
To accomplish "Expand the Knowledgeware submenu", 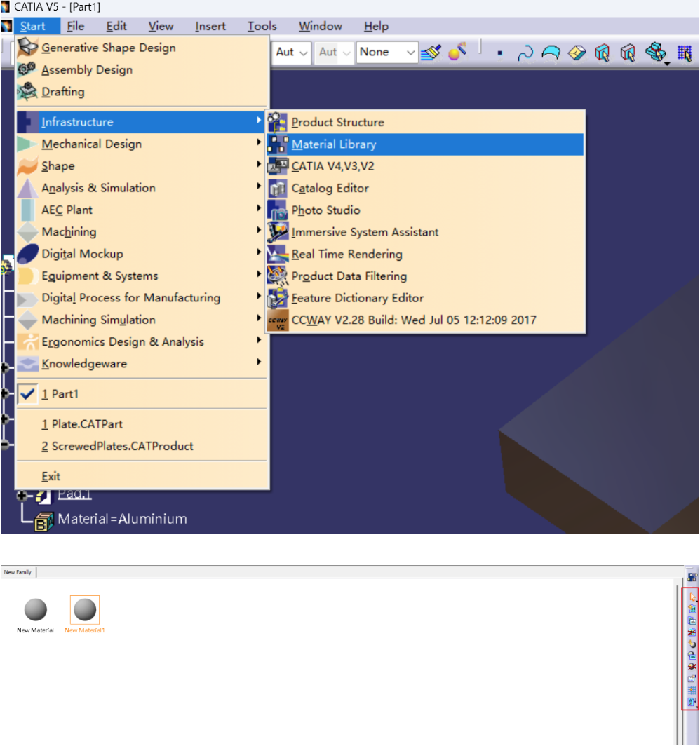I will click(142, 363).
